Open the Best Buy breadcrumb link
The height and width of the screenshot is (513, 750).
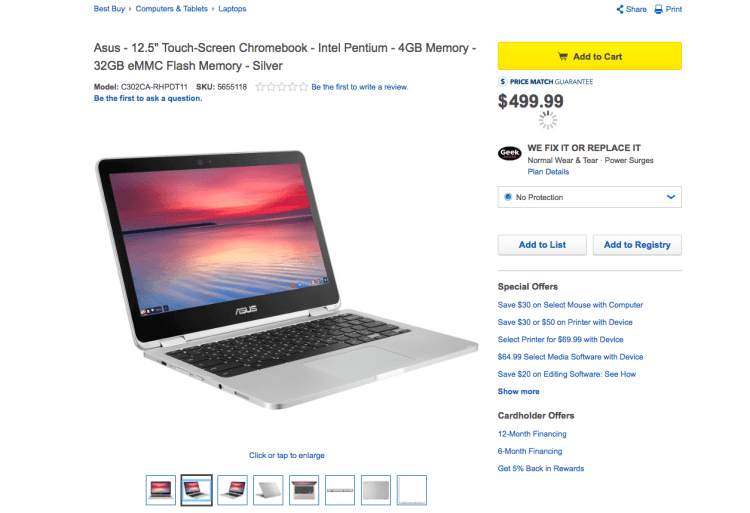[x=109, y=9]
